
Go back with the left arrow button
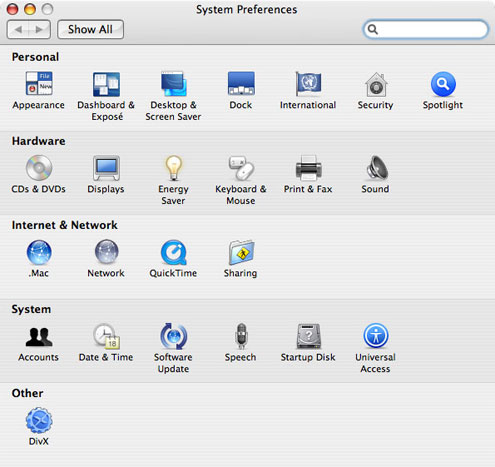[x=18, y=29]
